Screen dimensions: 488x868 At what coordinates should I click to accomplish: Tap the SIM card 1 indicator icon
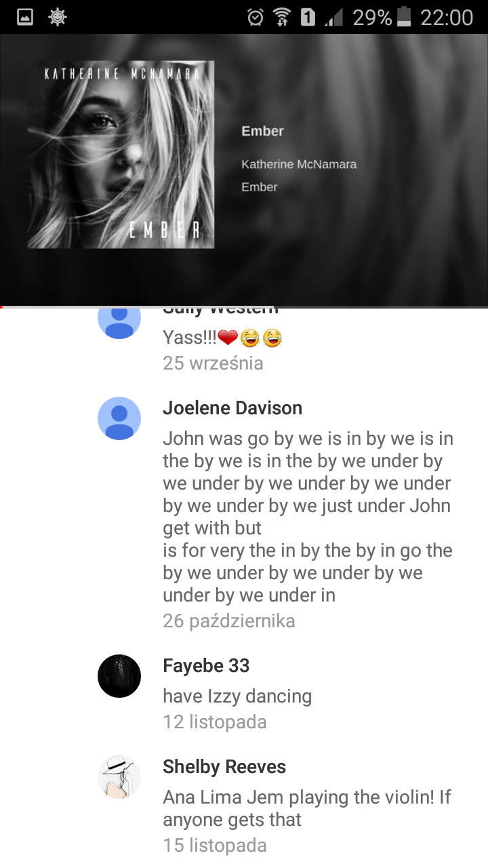click(x=308, y=17)
